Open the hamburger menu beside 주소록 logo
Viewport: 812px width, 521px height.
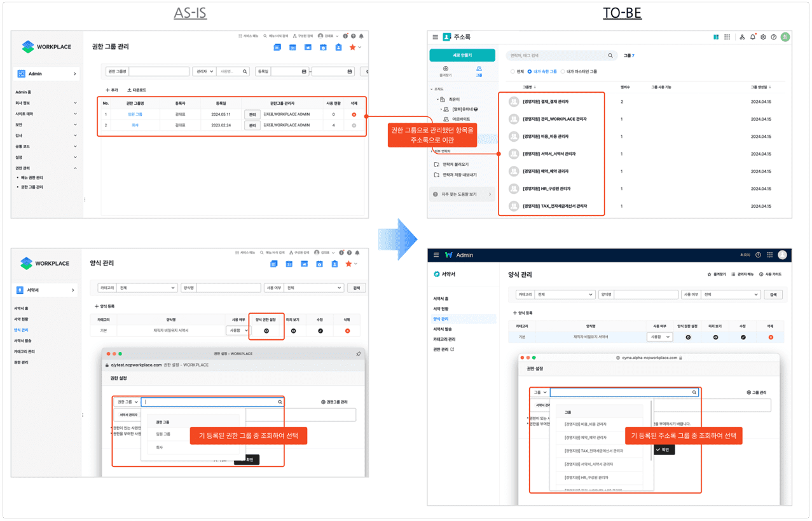(x=435, y=37)
